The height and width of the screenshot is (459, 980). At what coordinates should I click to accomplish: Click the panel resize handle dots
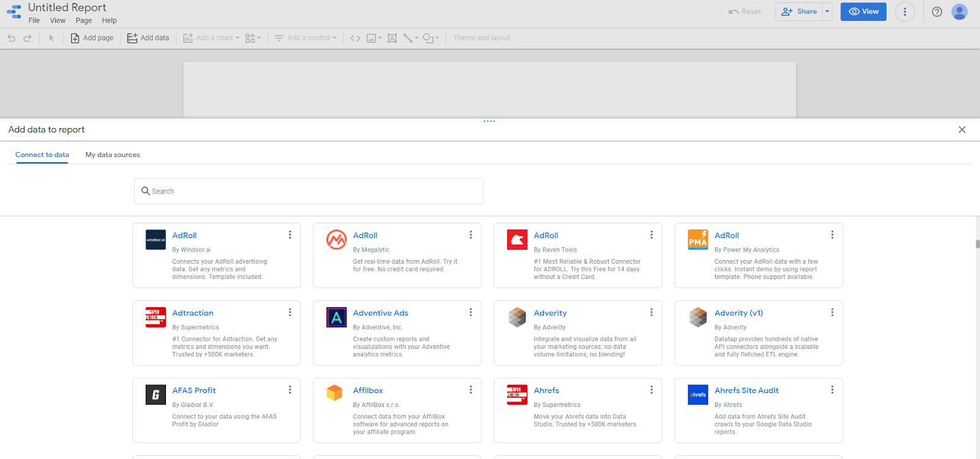tap(489, 121)
